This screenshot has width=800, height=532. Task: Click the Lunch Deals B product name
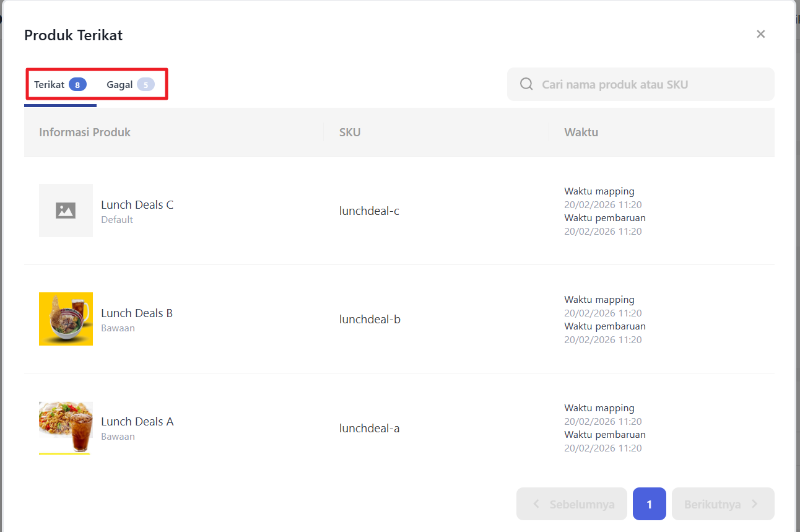coord(137,313)
